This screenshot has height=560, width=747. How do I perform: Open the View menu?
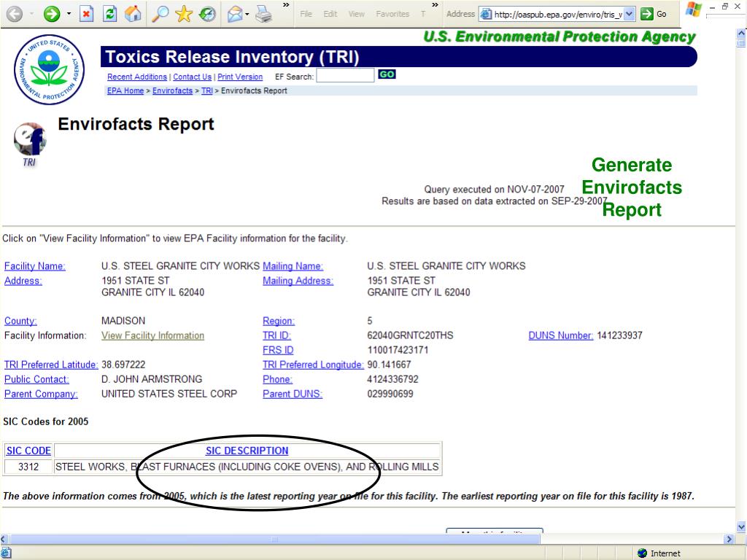tap(356, 14)
